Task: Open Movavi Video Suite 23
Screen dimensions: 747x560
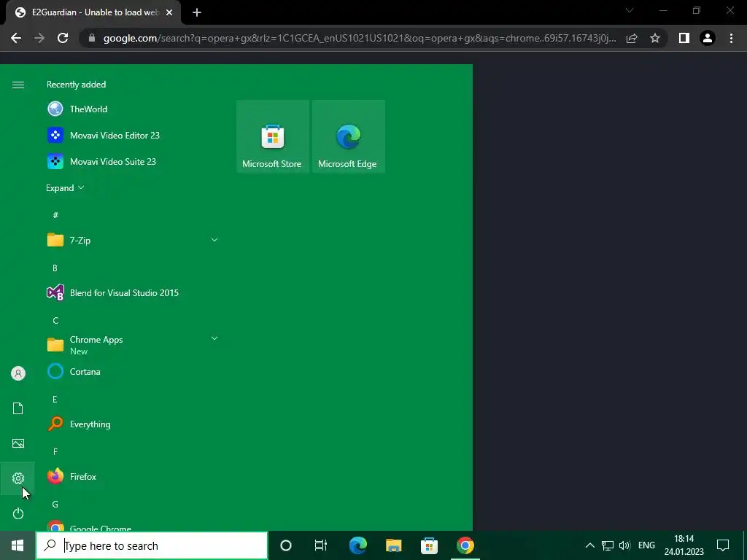Action: click(133, 161)
